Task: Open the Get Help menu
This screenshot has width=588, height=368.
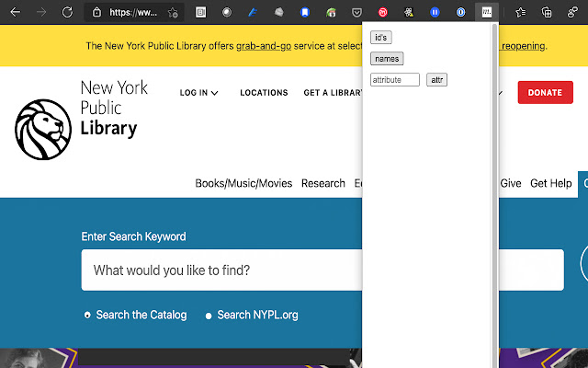Action: 551,183
